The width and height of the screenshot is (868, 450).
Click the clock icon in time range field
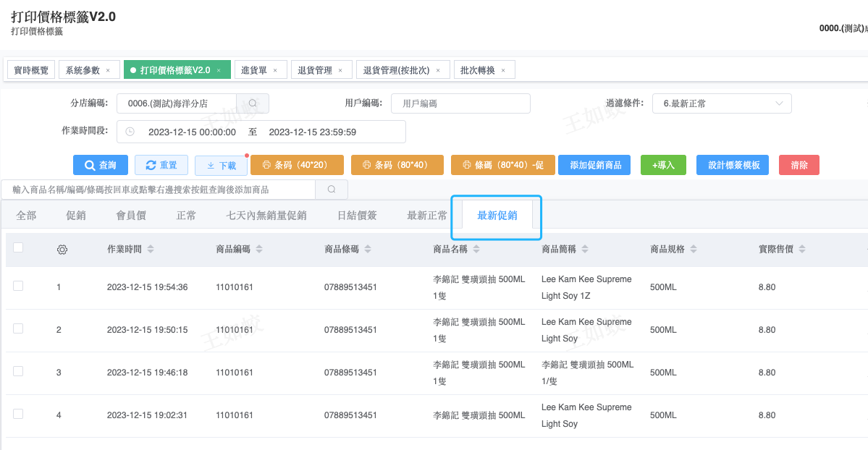[x=130, y=132]
